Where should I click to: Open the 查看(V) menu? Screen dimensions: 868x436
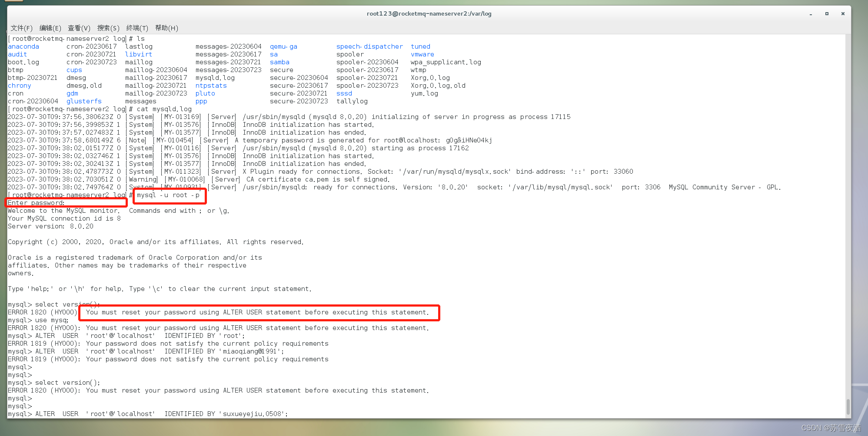[x=78, y=28]
